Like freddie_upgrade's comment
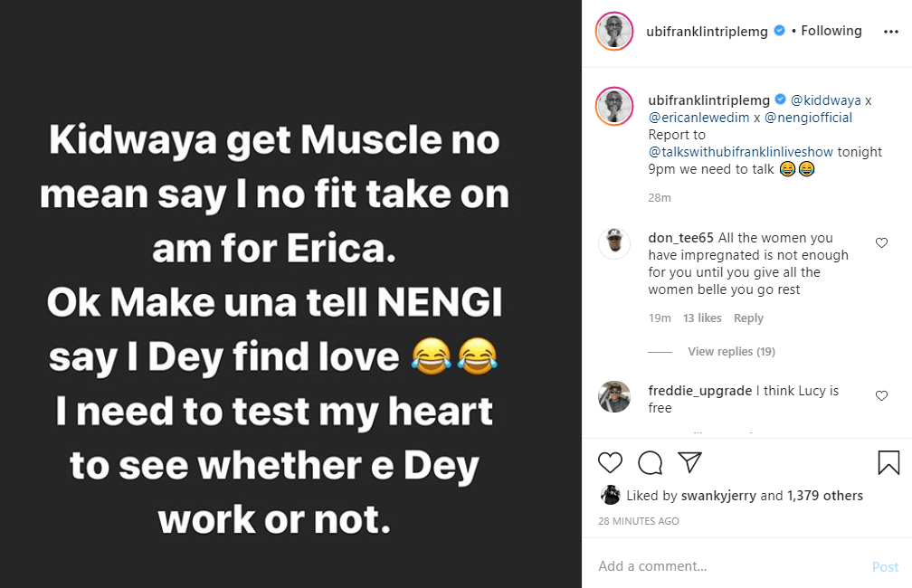 [881, 395]
